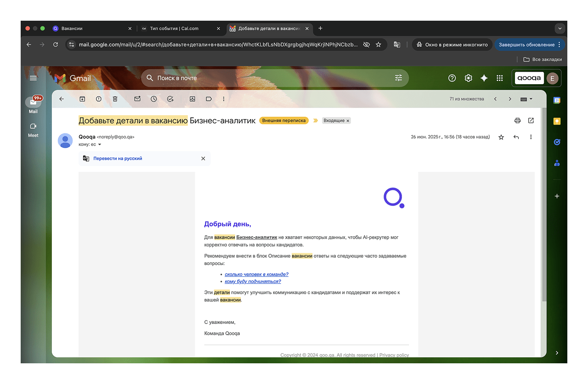
Task: Open input tools keyboard dropdown
Action: [526, 99]
